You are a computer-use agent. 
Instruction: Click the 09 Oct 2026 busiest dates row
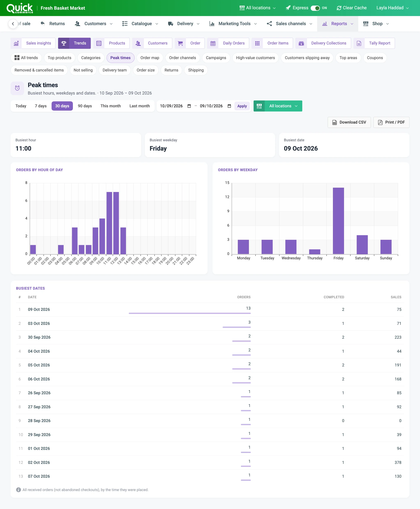pyautogui.click(x=210, y=310)
